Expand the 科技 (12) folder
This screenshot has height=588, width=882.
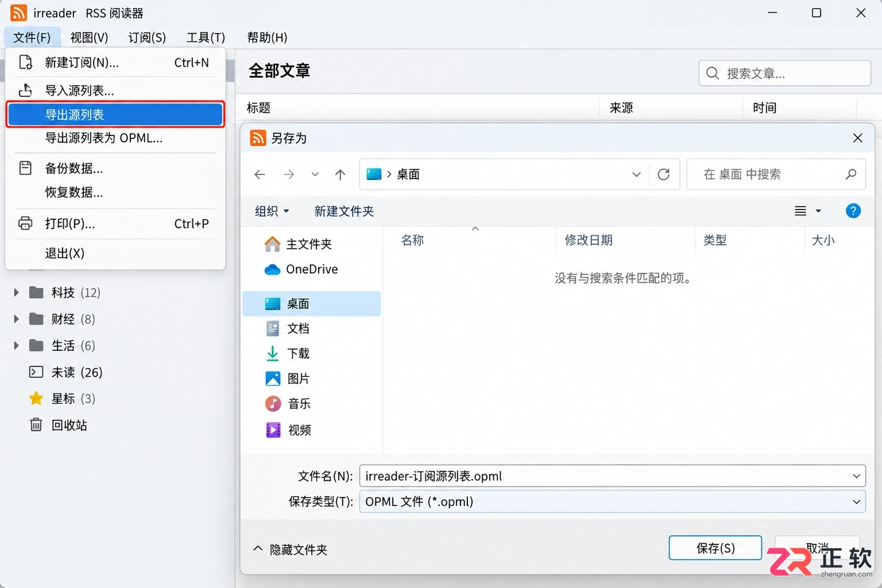17,293
